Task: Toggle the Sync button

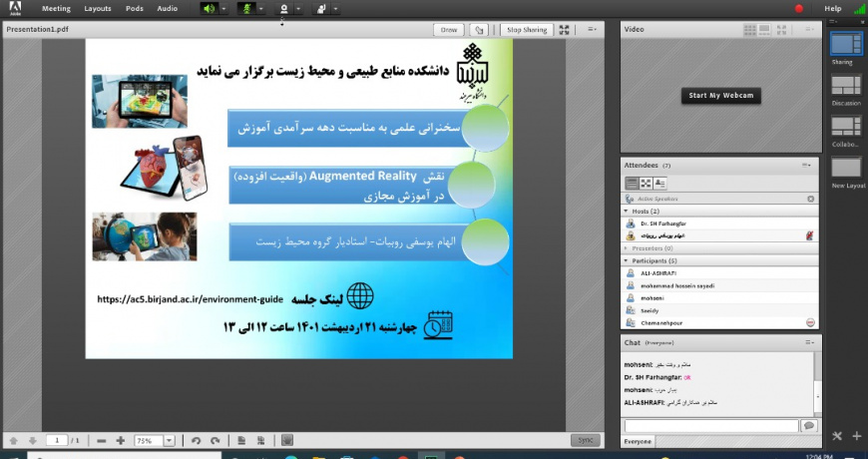Action: click(585, 440)
